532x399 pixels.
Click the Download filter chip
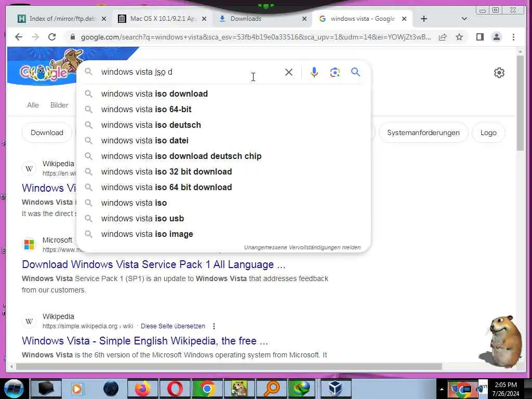47,132
